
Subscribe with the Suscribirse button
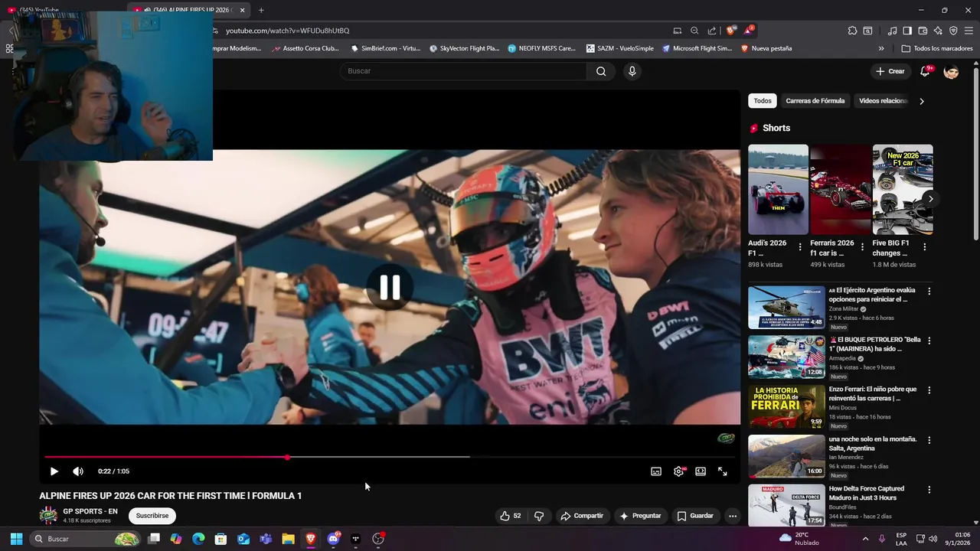[x=152, y=516]
